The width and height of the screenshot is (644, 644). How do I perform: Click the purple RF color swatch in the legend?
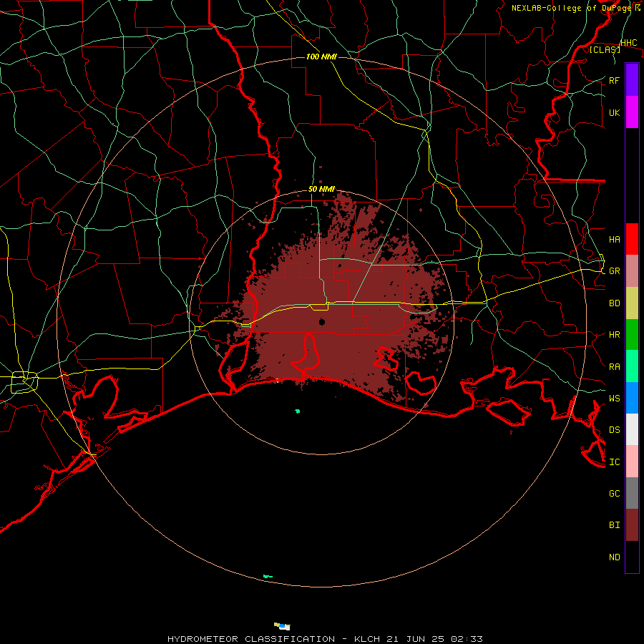coord(632,80)
